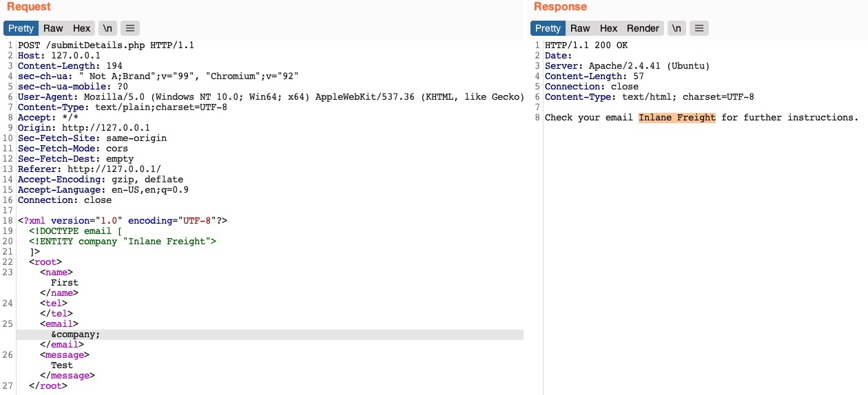Select the Pretty tab in the Response panel
Image resolution: width=868 pixels, height=395 pixels.
(x=548, y=28)
